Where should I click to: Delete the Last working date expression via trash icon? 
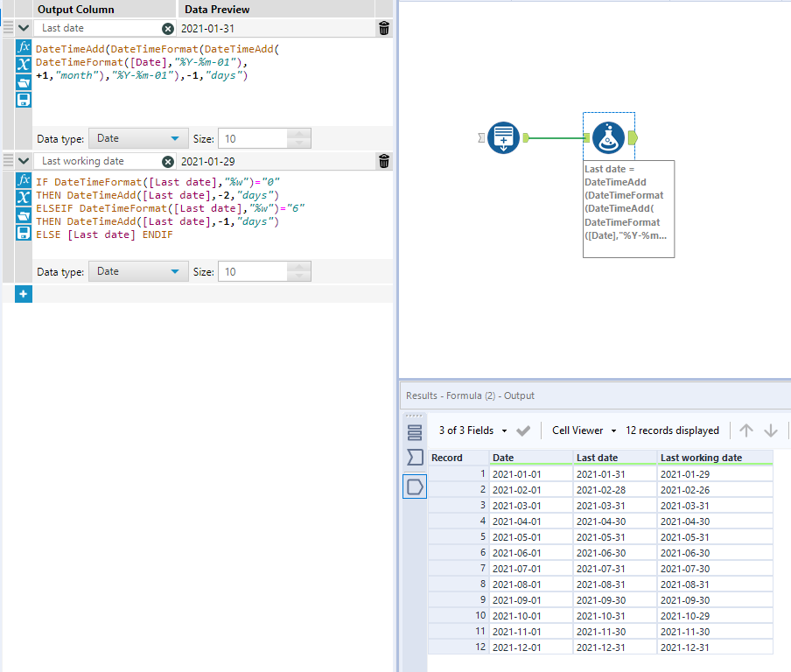point(382,161)
